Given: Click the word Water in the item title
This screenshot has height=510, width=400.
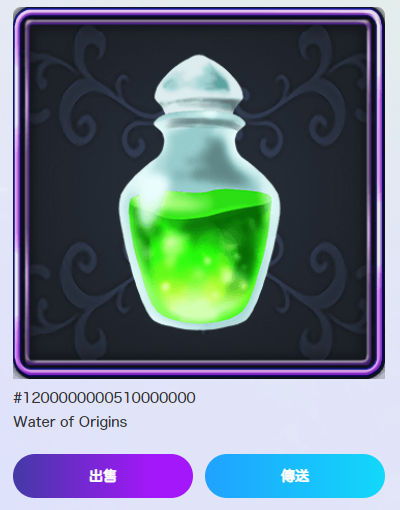Looking at the screenshot, I should tap(34, 422).
